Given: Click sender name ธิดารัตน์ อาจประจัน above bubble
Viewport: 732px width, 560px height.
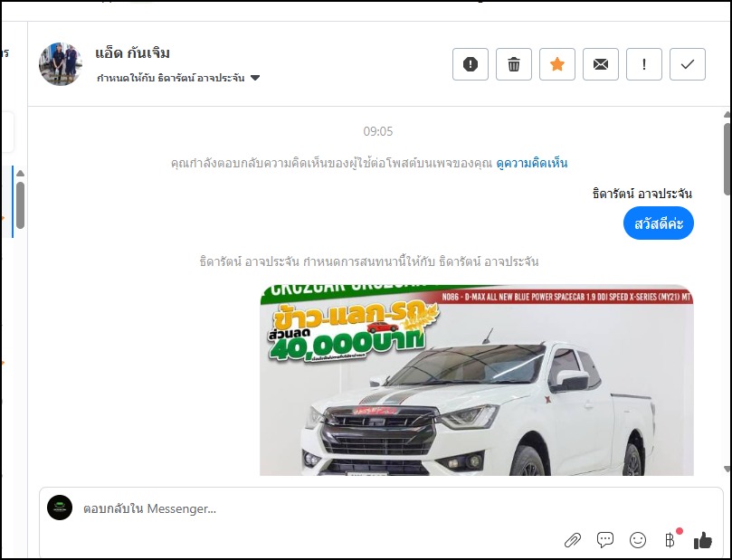Looking at the screenshot, I should tap(642, 194).
